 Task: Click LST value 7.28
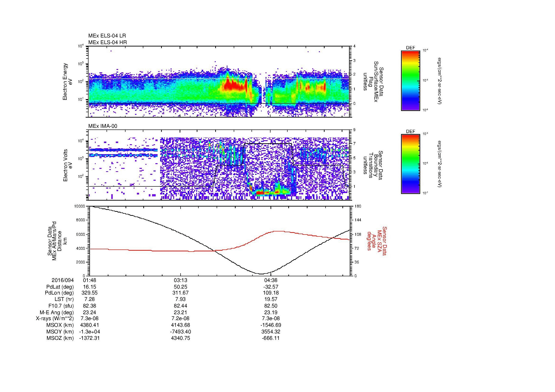(89, 299)
